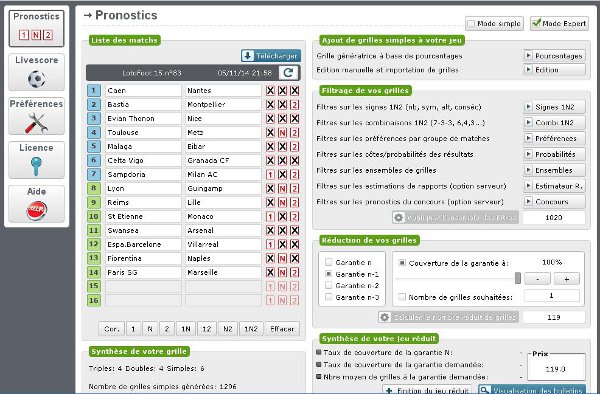Expand the Edition manual grid editor
Screen dimensions: 600x394
click(554, 70)
